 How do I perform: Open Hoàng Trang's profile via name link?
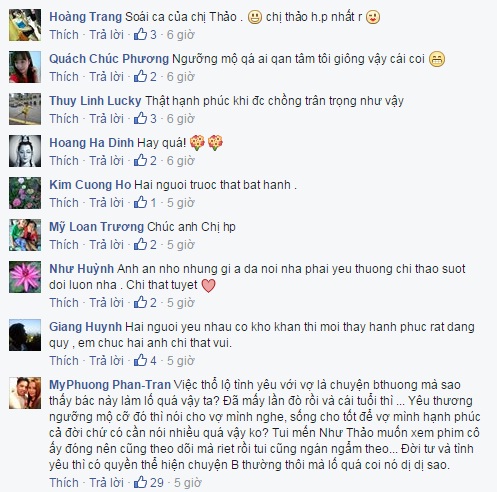(85, 17)
